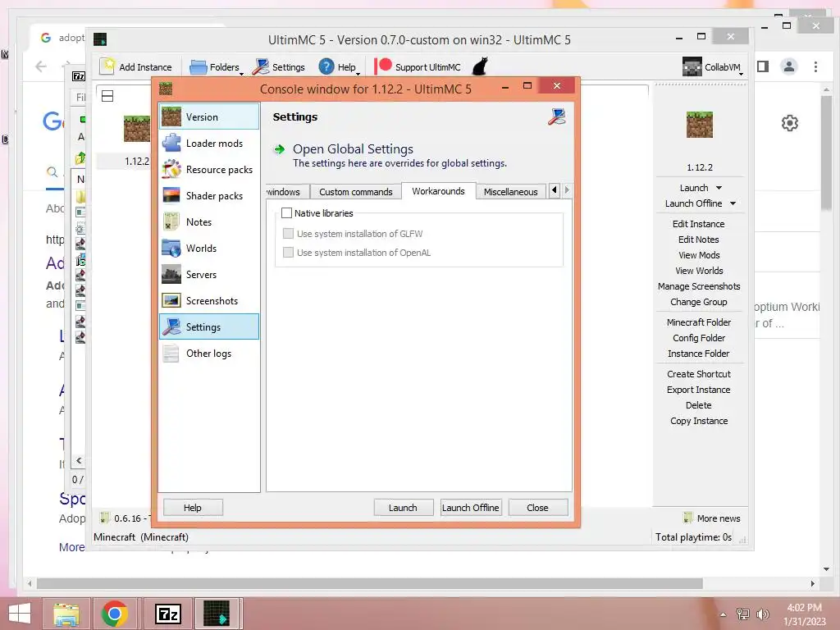Open the Loader mods page
Viewport: 840px width, 630px height.
(x=209, y=143)
